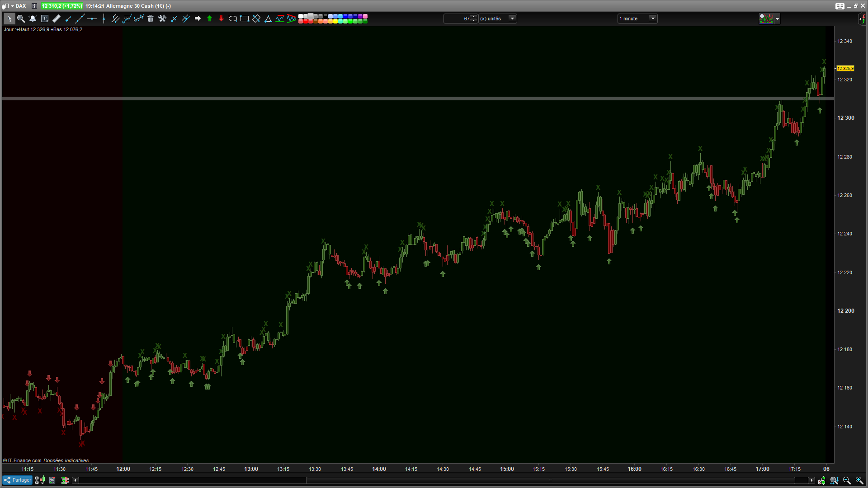Image resolution: width=868 pixels, height=488 pixels.
Task: Select the triangle drawing tool
Action: click(268, 19)
